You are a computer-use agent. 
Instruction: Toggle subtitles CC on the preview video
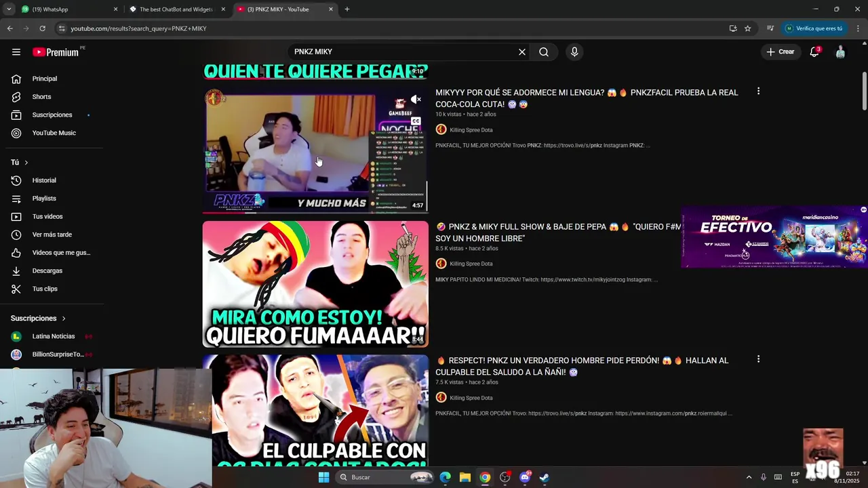pyautogui.click(x=416, y=121)
